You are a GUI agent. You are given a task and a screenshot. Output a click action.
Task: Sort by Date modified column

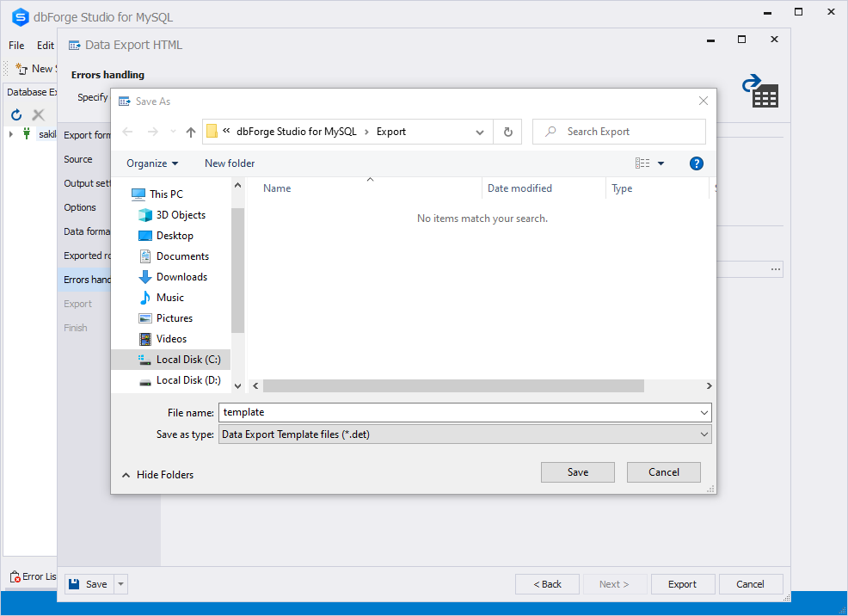(x=544, y=188)
